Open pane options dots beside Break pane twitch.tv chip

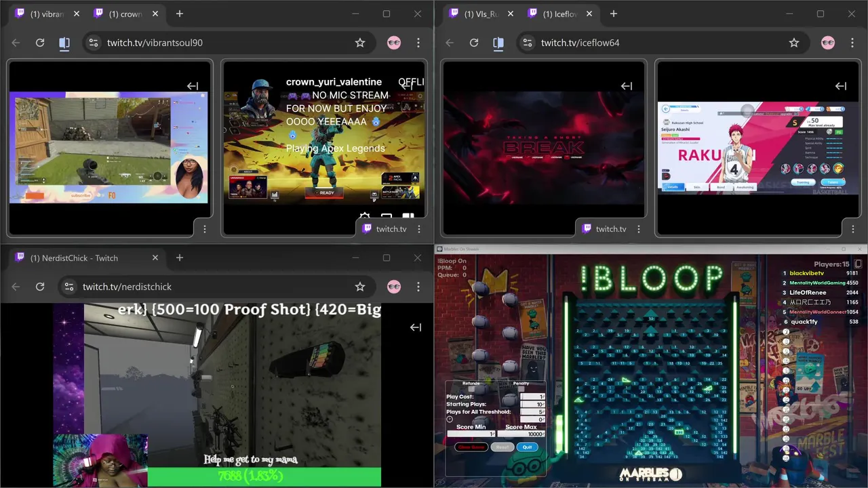point(638,229)
